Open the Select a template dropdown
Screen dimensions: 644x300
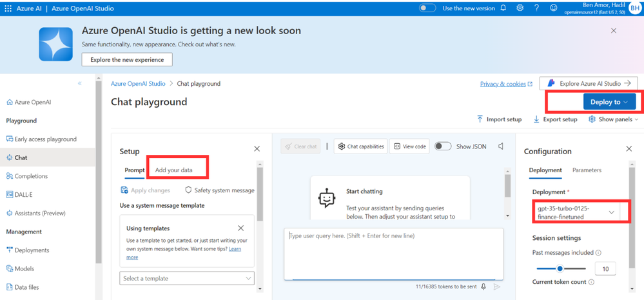click(187, 278)
